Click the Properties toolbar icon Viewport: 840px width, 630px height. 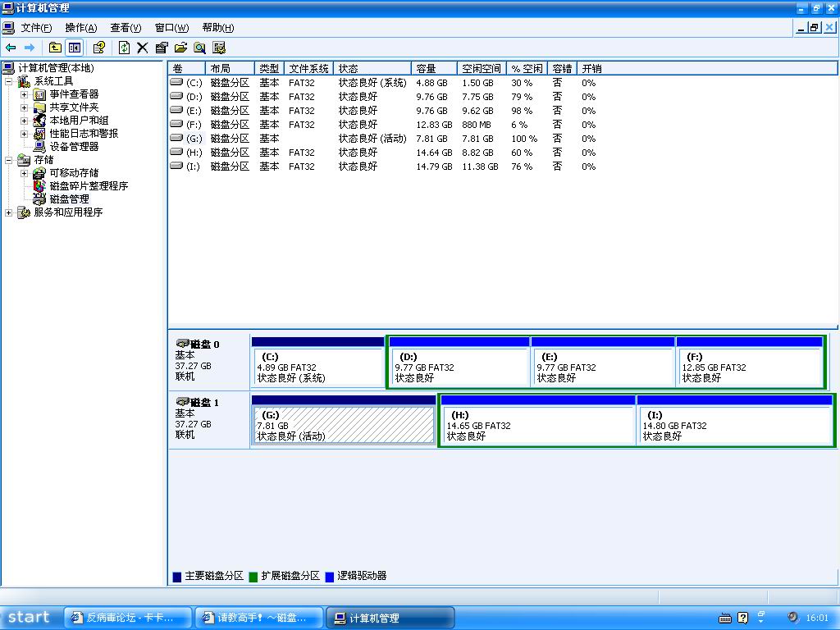[x=162, y=48]
